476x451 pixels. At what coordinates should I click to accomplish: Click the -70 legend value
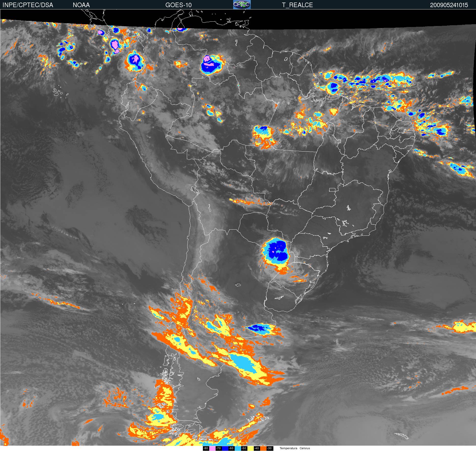pos(219,448)
